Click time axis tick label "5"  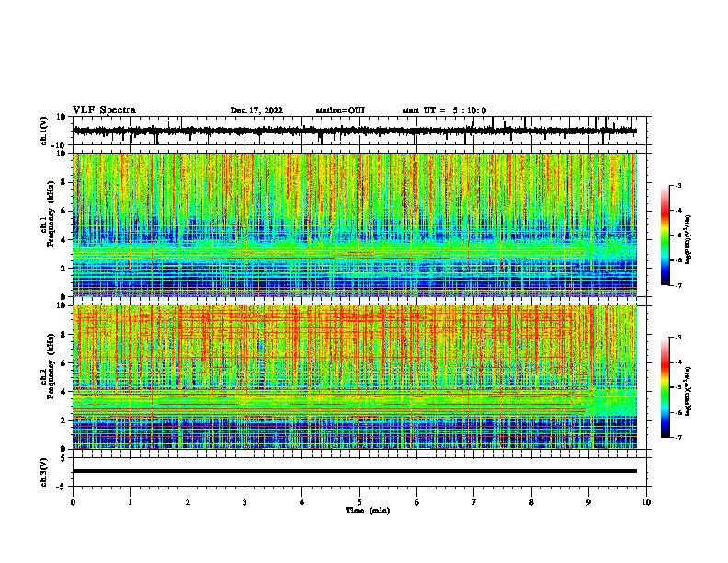[x=359, y=502]
